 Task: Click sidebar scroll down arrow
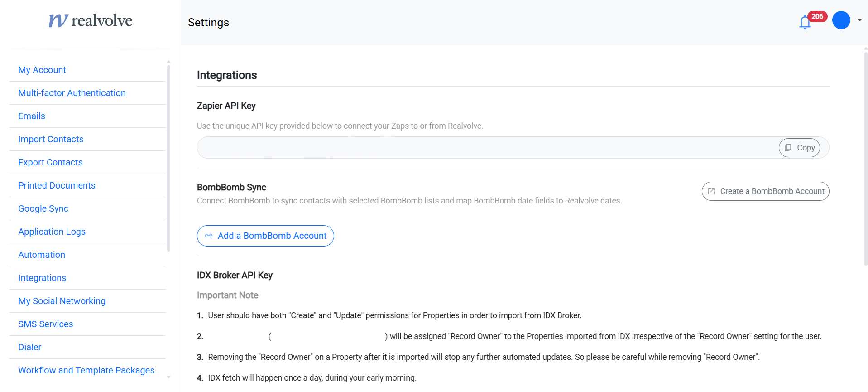(x=168, y=377)
